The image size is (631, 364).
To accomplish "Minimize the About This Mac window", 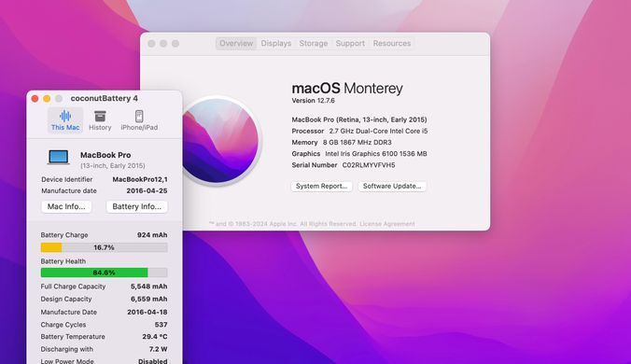I will coord(163,44).
